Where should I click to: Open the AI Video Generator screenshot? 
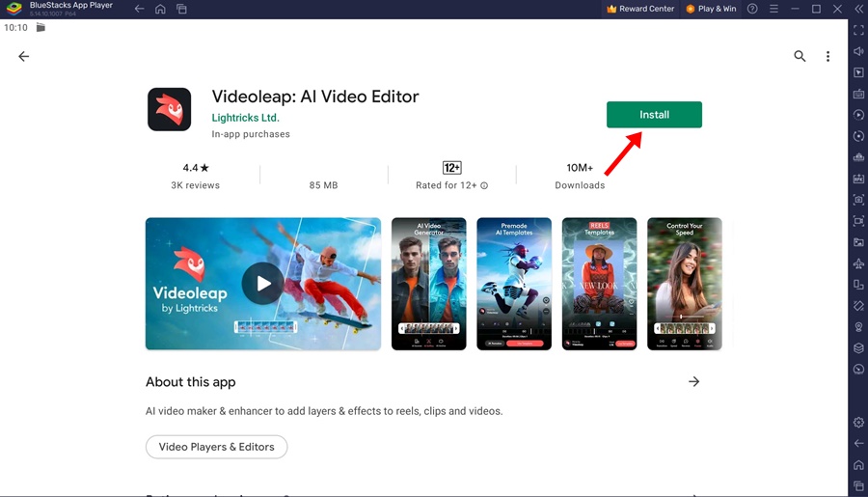tap(428, 284)
